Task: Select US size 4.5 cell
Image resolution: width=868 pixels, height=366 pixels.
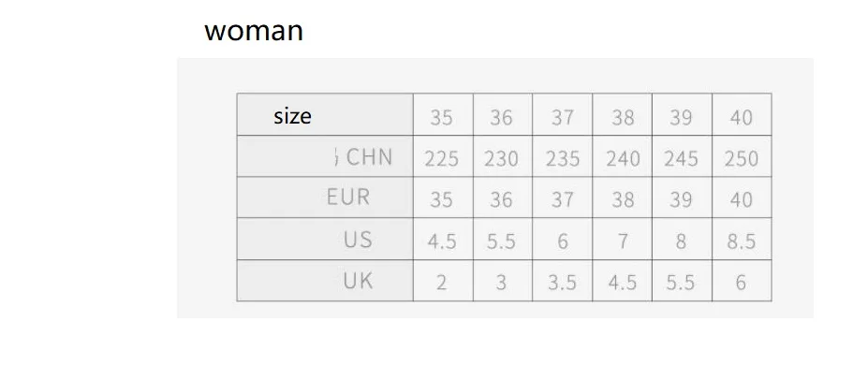Action: tap(442, 242)
